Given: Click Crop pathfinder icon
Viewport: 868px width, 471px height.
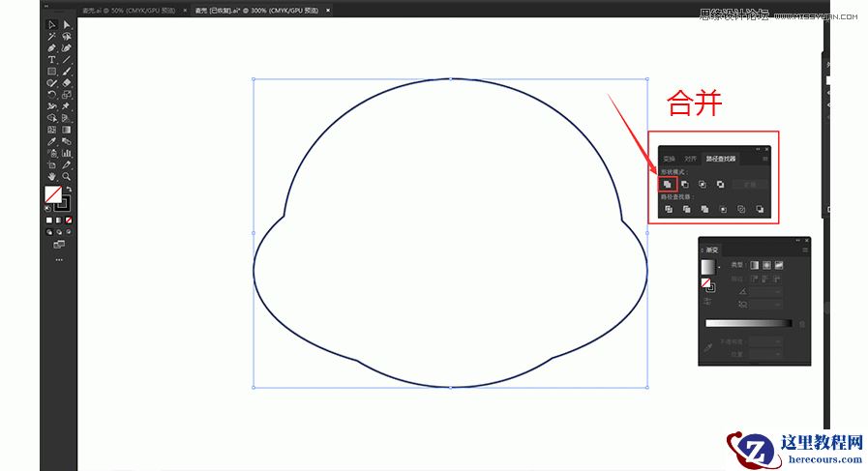Looking at the screenshot, I should [723, 209].
